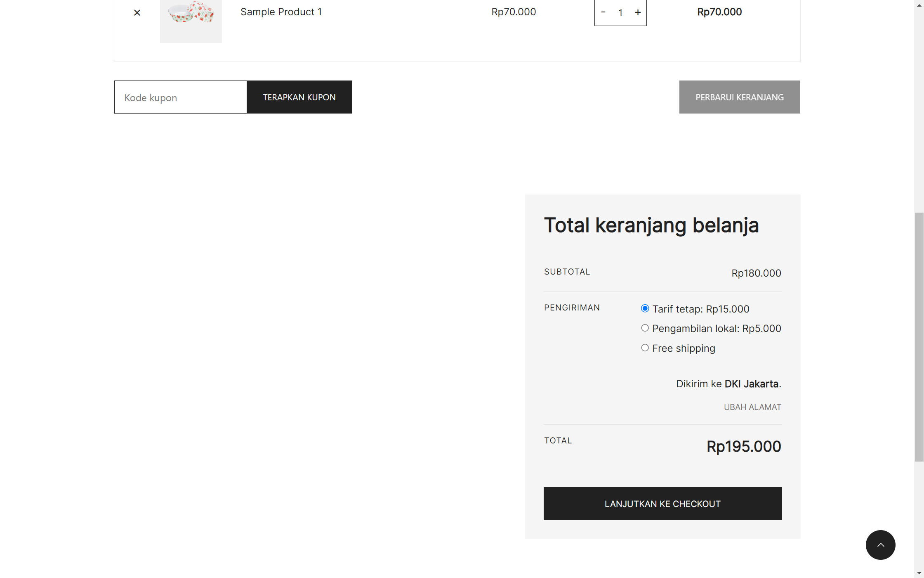Increase product quantity with plus button
Image resolution: width=924 pixels, height=578 pixels.
pyautogui.click(x=638, y=12)
